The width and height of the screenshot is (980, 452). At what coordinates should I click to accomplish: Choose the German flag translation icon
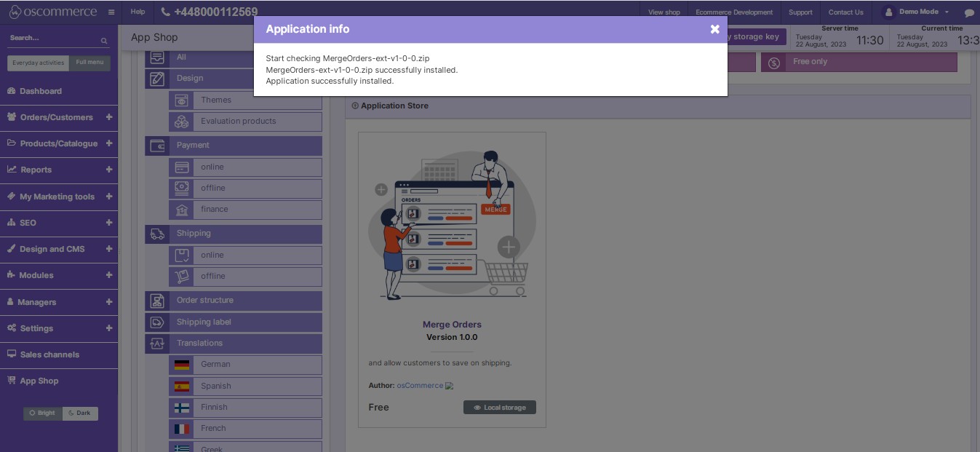[182, 365]
